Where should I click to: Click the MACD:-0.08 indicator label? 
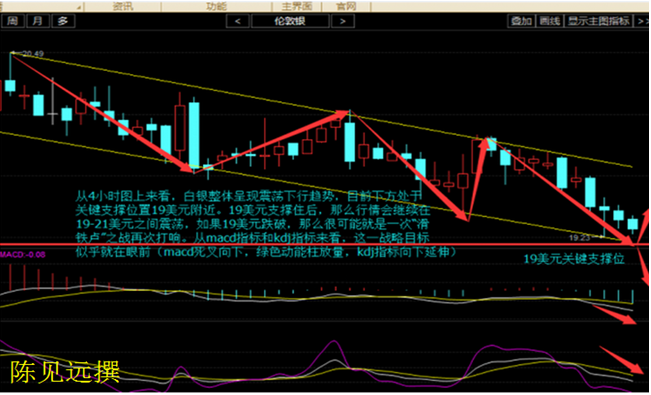pyautogui.click(x=22, y=254)
